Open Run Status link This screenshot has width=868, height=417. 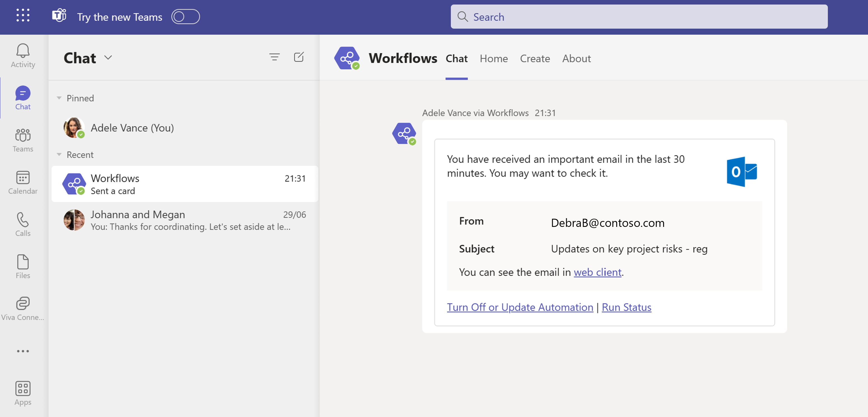coord(626,307)
